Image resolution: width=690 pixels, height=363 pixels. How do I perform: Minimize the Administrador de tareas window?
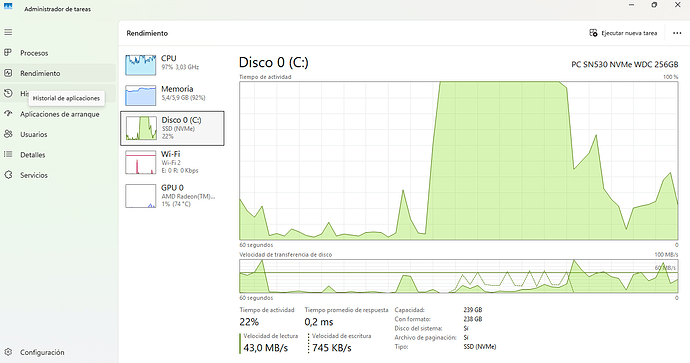[x=631, y=5]
